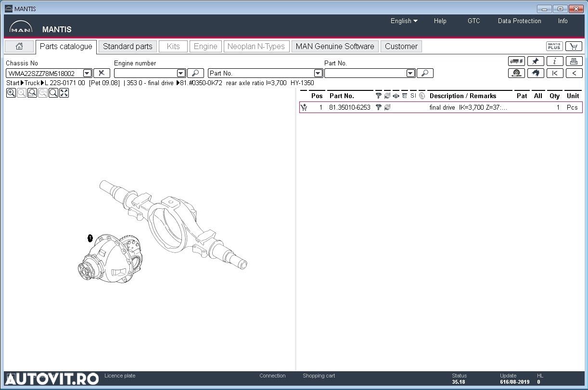Open the Customer tab

tap(401, 46)
